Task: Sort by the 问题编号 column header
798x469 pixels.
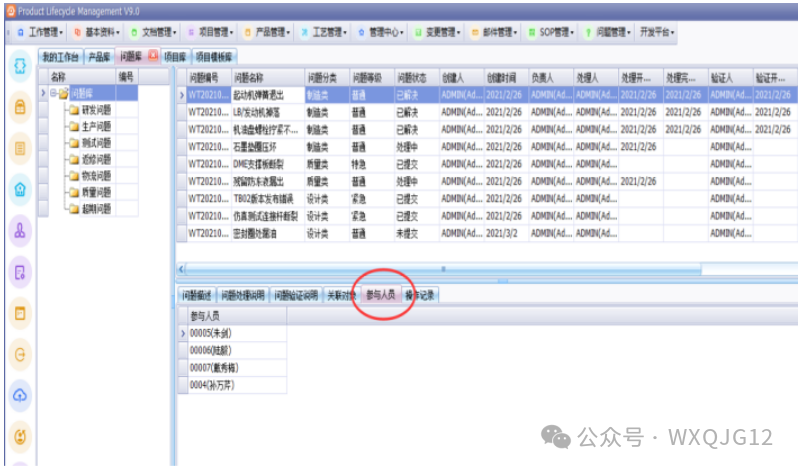Action: (209, 77)
